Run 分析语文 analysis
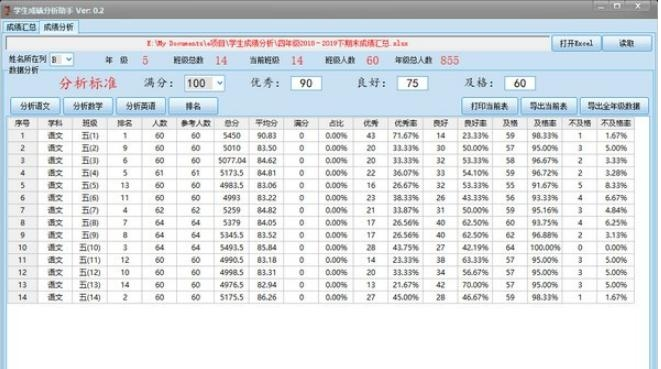The height and width of the screenshot is (369, 661). [35, 106]
